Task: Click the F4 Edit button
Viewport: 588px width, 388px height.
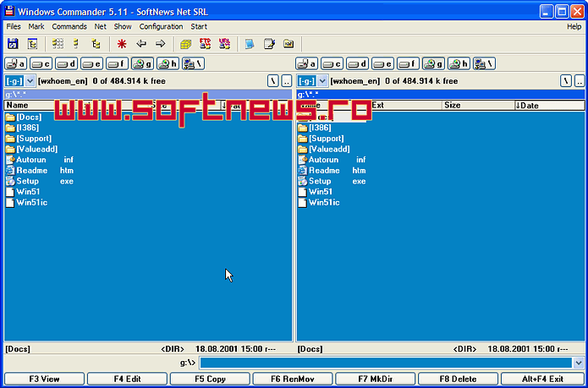Action: 127,379
